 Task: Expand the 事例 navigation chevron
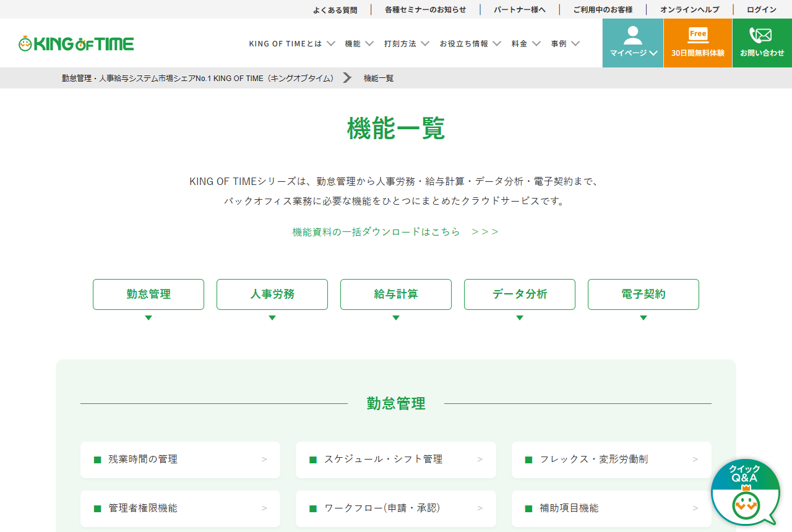[575, 44]
